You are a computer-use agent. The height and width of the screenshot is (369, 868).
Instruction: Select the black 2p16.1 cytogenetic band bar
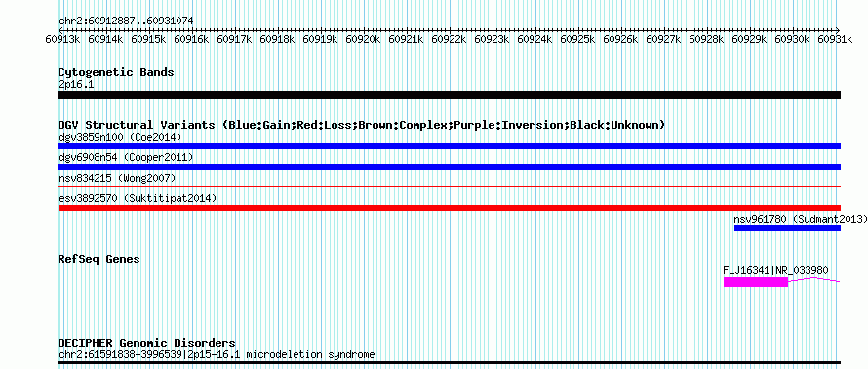click(449, 95)
